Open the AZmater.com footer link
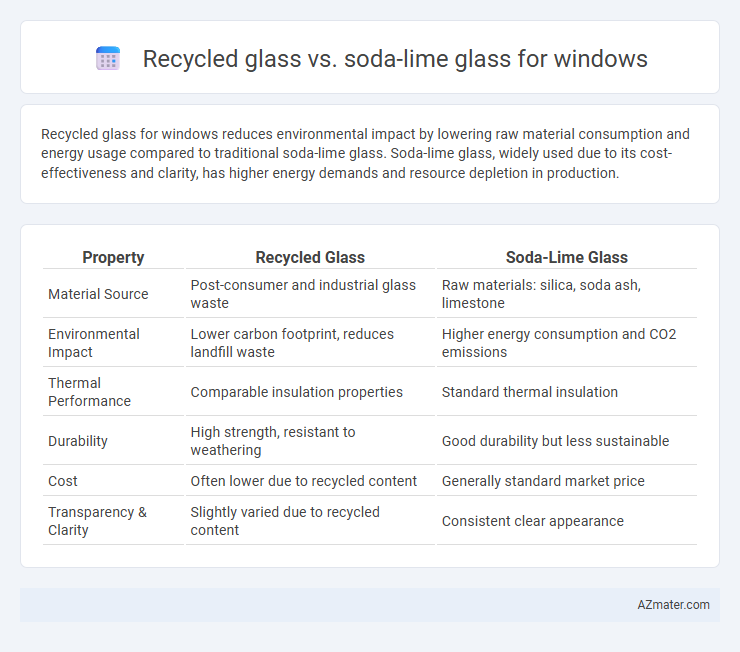740x652 pixels. pos(673,605)
